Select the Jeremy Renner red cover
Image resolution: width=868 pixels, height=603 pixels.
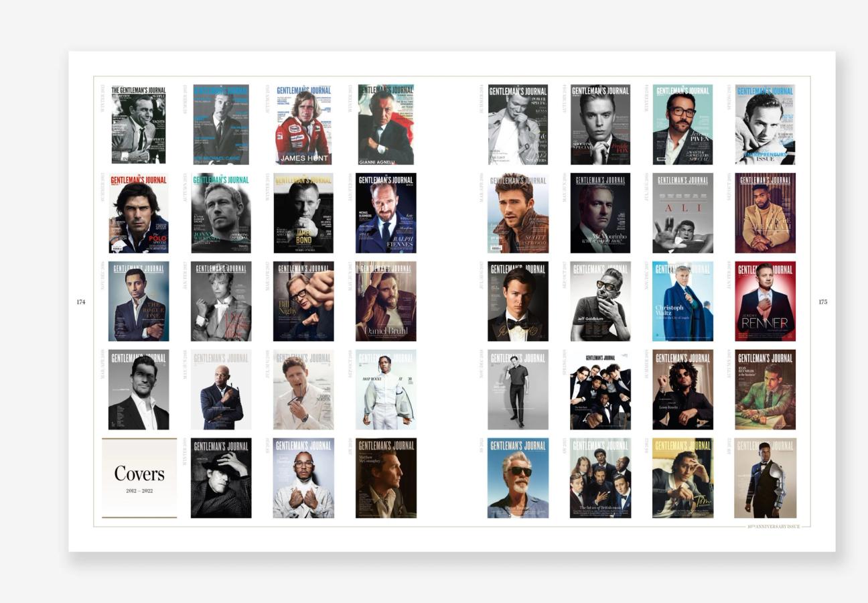(765, 301)
